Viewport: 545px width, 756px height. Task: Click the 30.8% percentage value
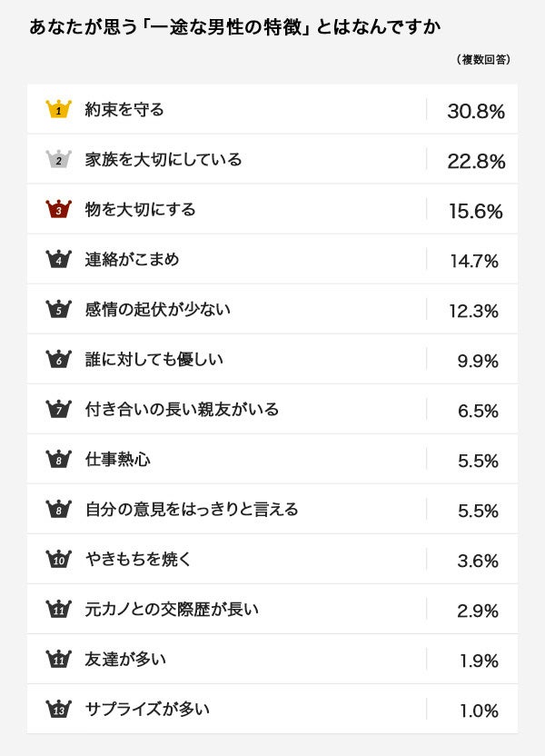(475, 112)
